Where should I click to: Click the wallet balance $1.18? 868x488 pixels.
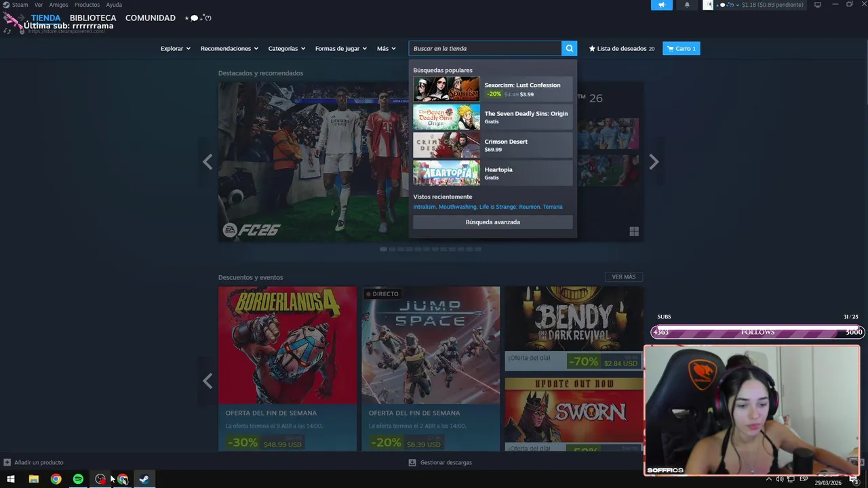coord(772,5)
